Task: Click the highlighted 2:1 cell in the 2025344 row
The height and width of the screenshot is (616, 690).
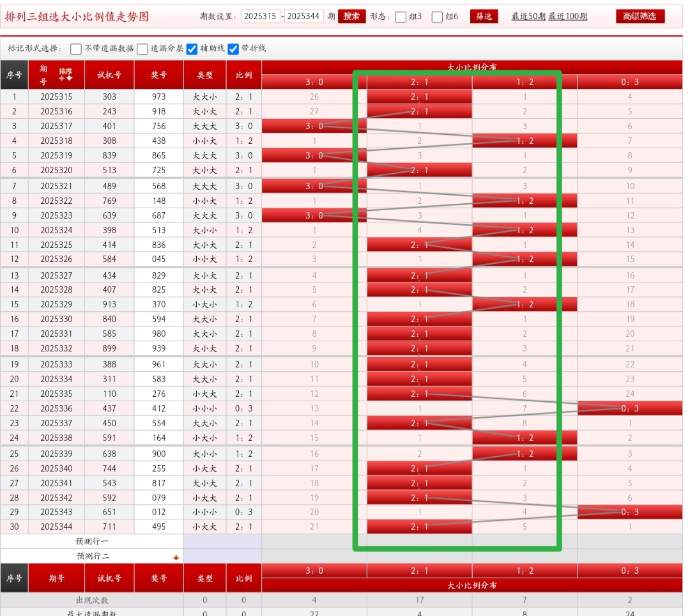Action: click(x=419, y=527)
